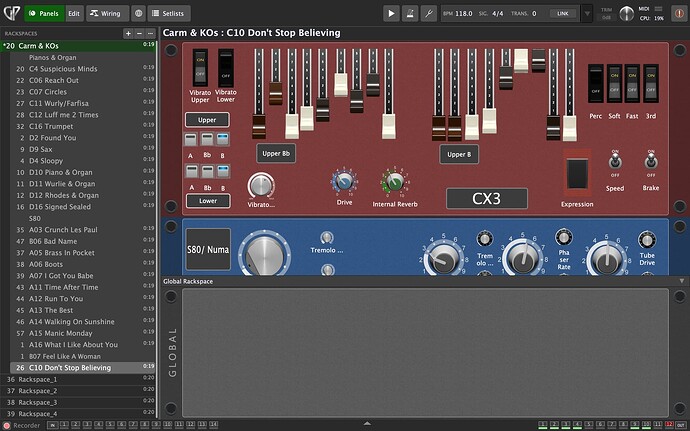Flip the Brake toggle switch
Screen dimensions: 690x431
pyautogui.click(x=651, y=162)
